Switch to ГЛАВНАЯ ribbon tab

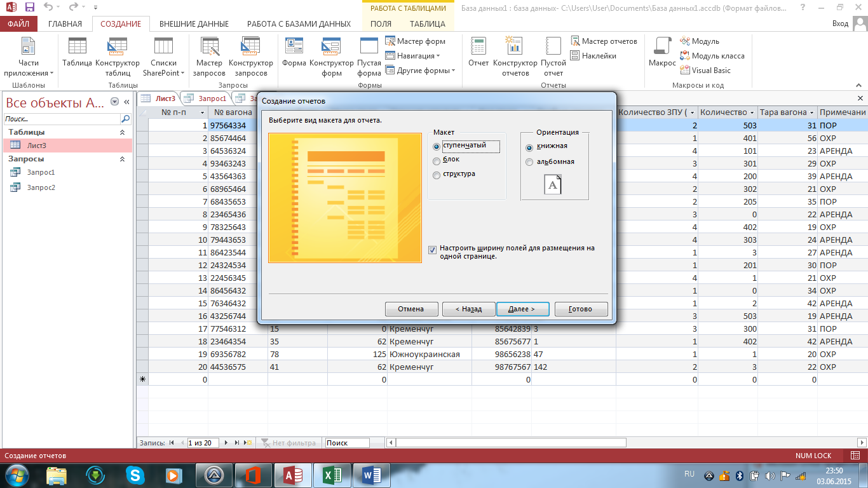coord(65,24)
